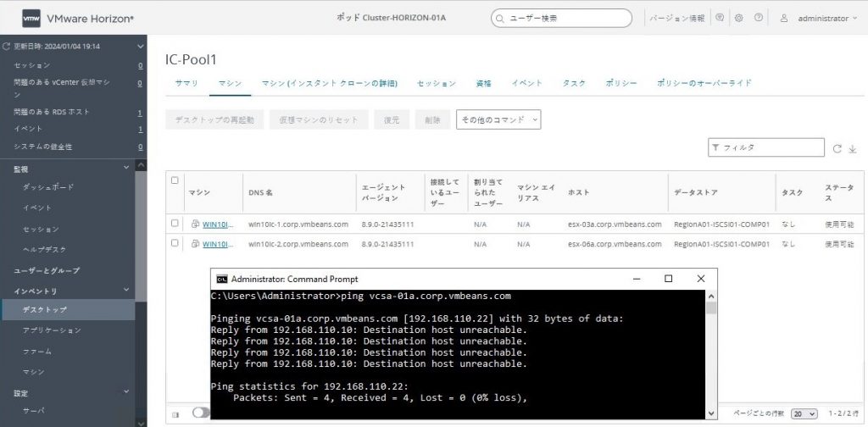The height and width of the screenshot is (427, 868).
Task: Open the ポリシーのオーバーライド tab
Action: pyautogui.click(x=704, y=83)
